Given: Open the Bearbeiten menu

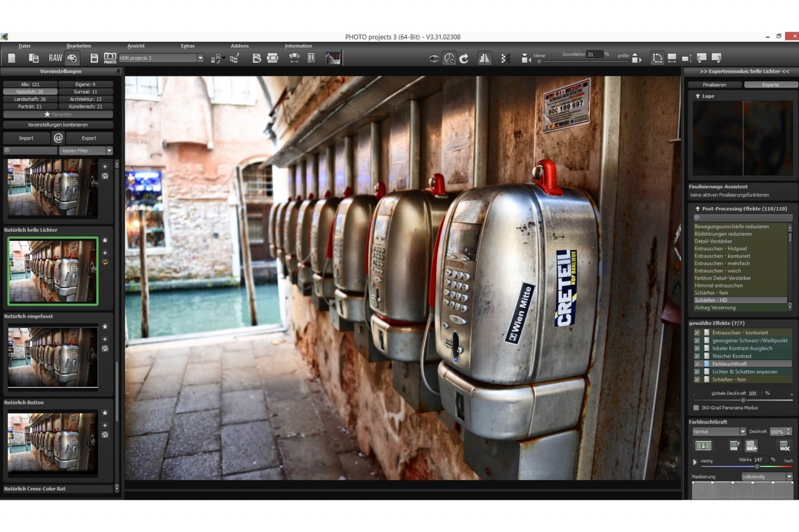Looking at the screenshot, I should pyautogui.click(x=79, y=46).
